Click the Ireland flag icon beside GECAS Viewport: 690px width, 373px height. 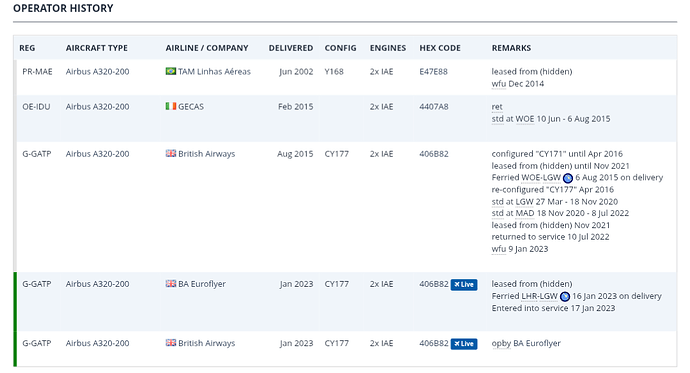[171, 106]
